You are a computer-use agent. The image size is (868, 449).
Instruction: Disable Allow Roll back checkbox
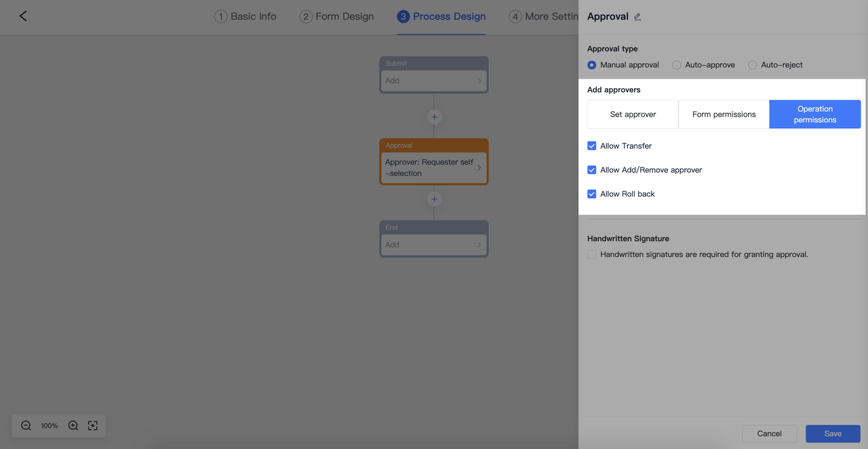point(592,194)
